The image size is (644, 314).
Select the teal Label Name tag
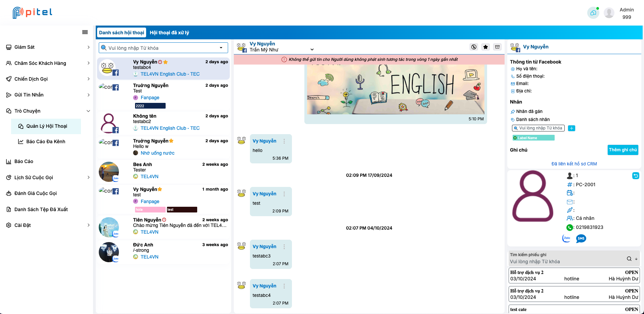click(x=533, y=138)
